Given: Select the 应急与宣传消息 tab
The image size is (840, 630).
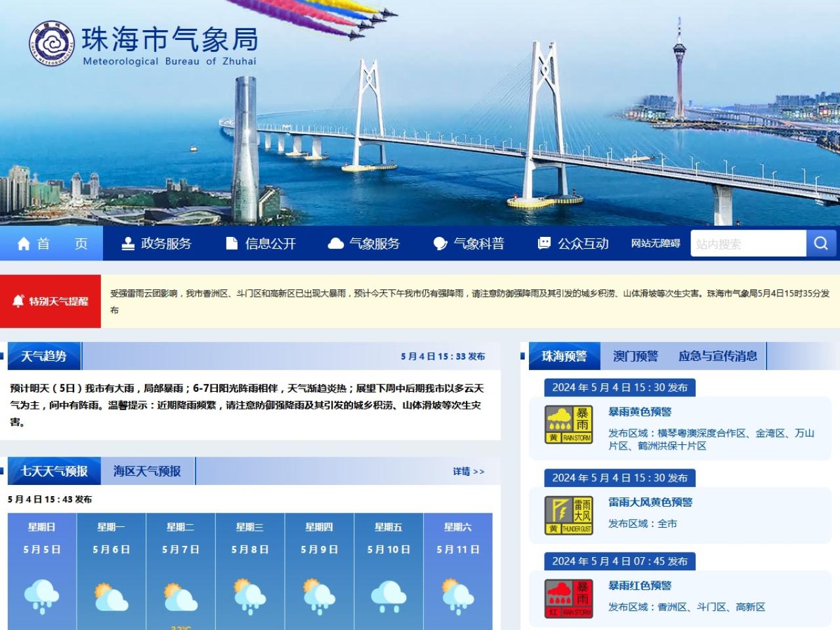Looking at the screenshot, I should point(717,356).
